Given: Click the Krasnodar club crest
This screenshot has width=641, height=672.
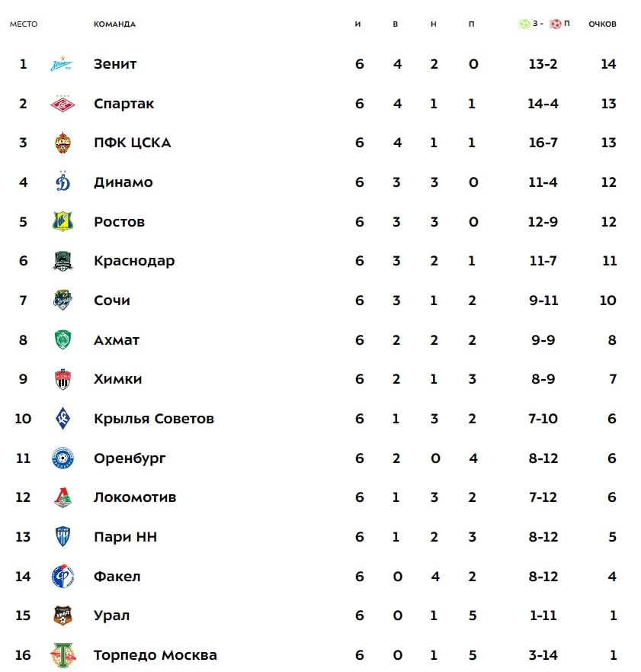Looking at the screenshot, I should 62,261.
